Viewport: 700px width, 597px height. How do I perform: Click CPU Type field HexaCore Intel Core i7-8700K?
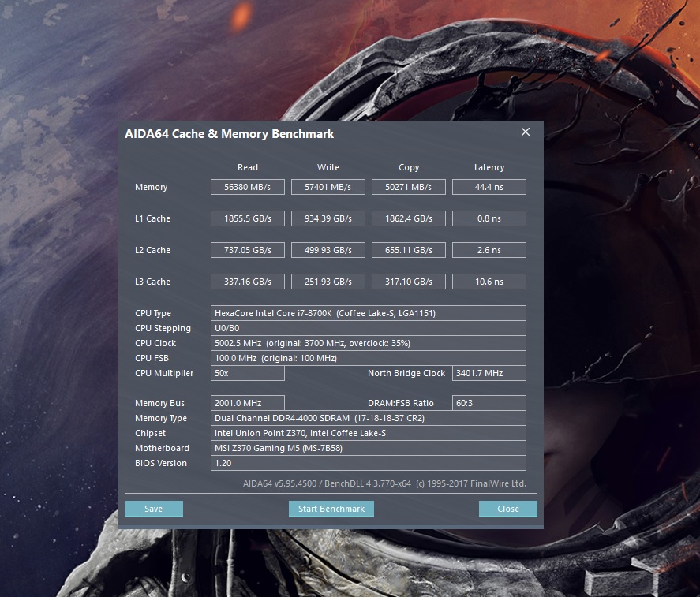(x=369, y=313)
